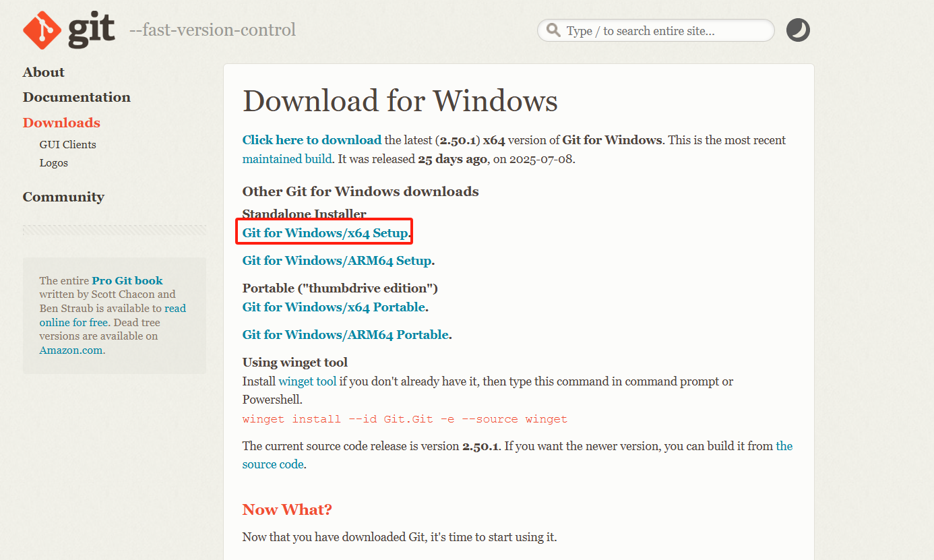Open the Amazon.com link

[71, 350]
